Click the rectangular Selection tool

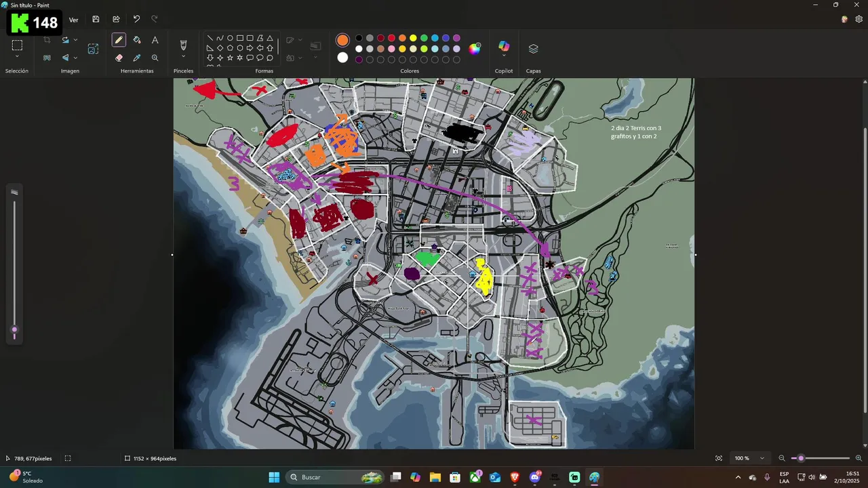(x=17, y=45)
